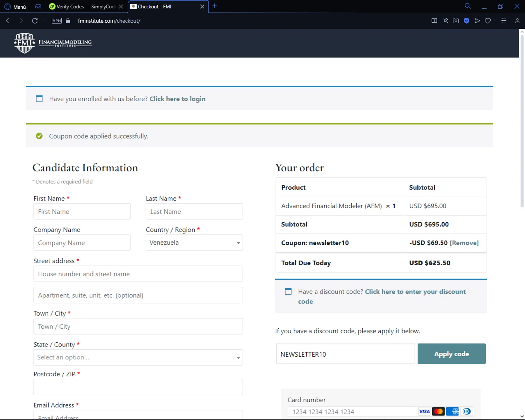The image size is (525, 420).
Task: Focus the Postcode / ZIP field
Action: 138,387
